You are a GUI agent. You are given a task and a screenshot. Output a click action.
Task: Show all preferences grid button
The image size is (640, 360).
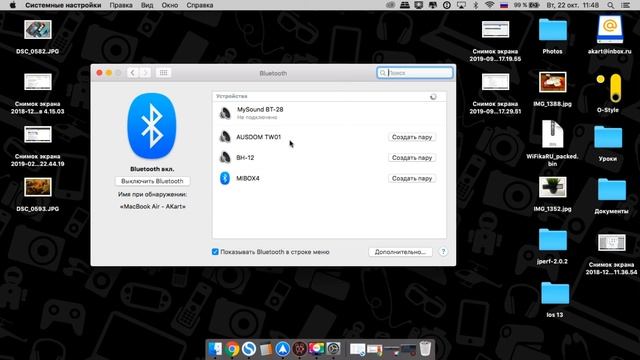coord(163,73)
